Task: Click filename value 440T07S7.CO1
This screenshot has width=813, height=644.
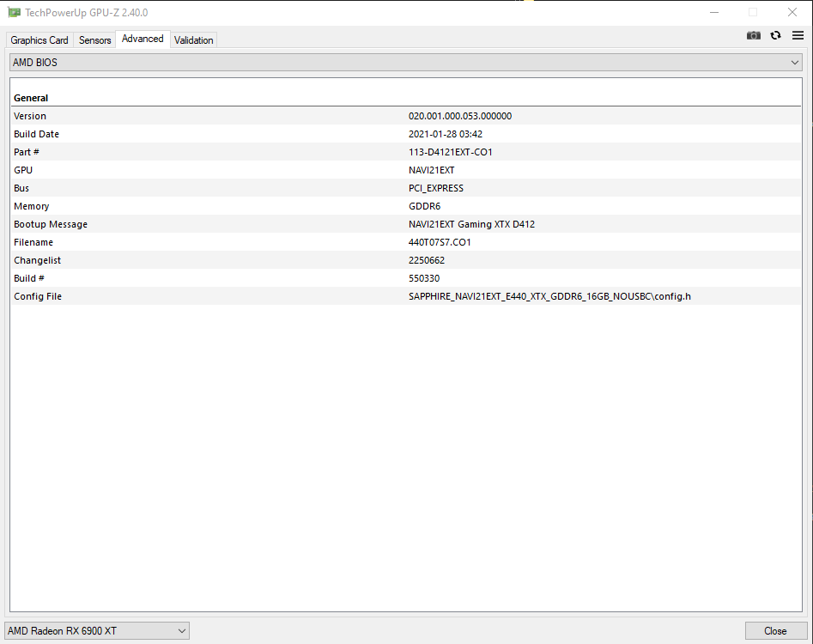Action: (440, 242)
